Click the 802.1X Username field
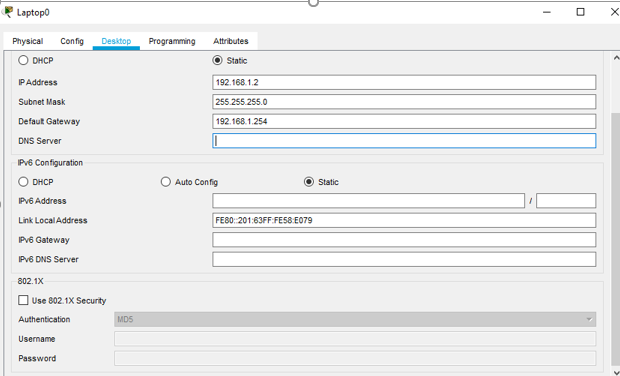The image size is (620, 376). click(355, 339)
